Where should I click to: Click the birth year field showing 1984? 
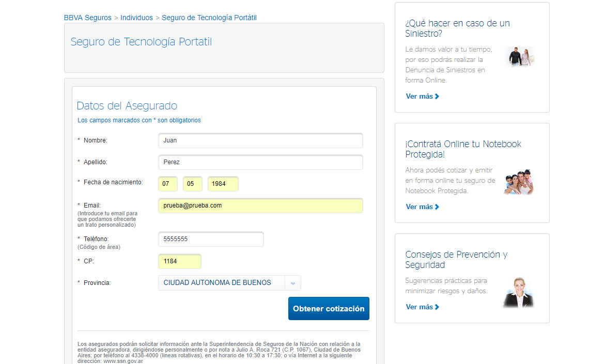click(x=223, y=184)
